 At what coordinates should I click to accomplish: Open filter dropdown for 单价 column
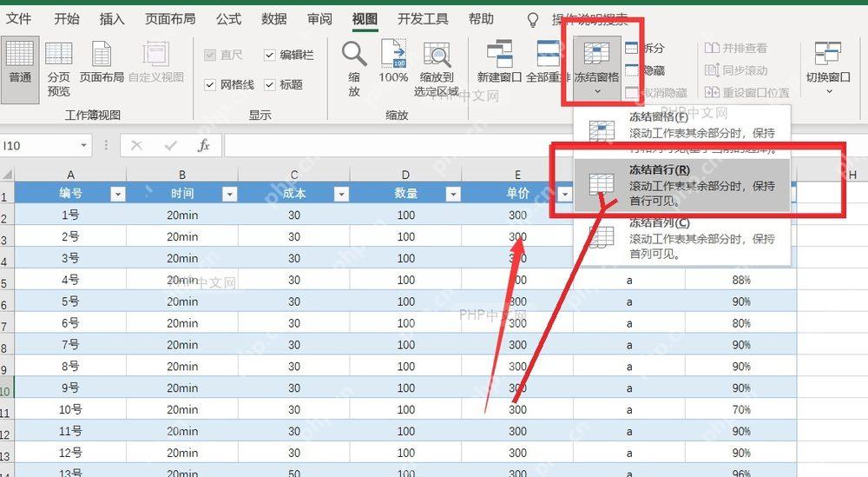point(565,194)
